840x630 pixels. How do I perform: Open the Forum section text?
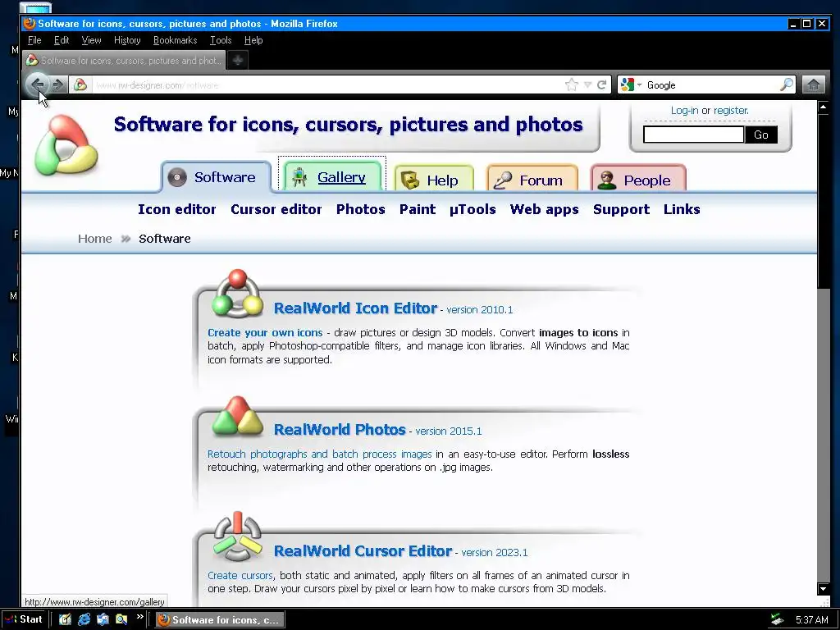[541, 180]
